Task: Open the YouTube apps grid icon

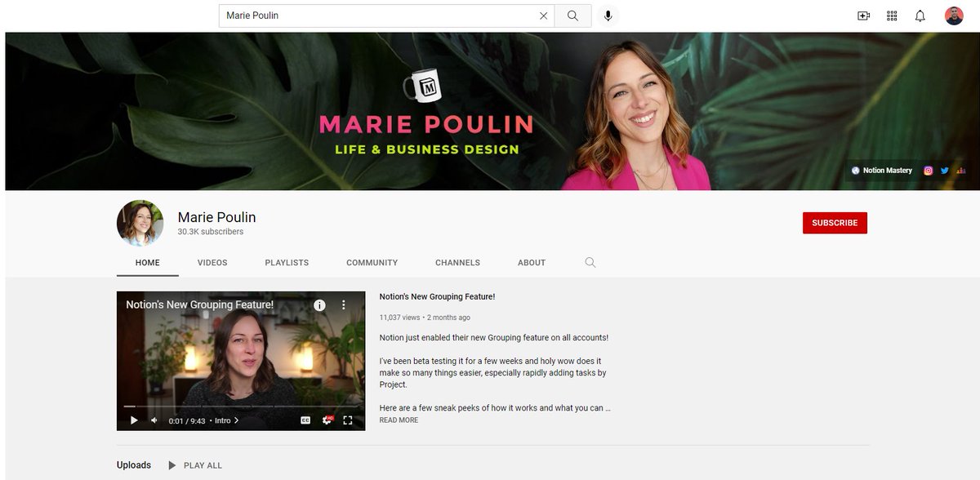Action: click(x=892, y=16)
